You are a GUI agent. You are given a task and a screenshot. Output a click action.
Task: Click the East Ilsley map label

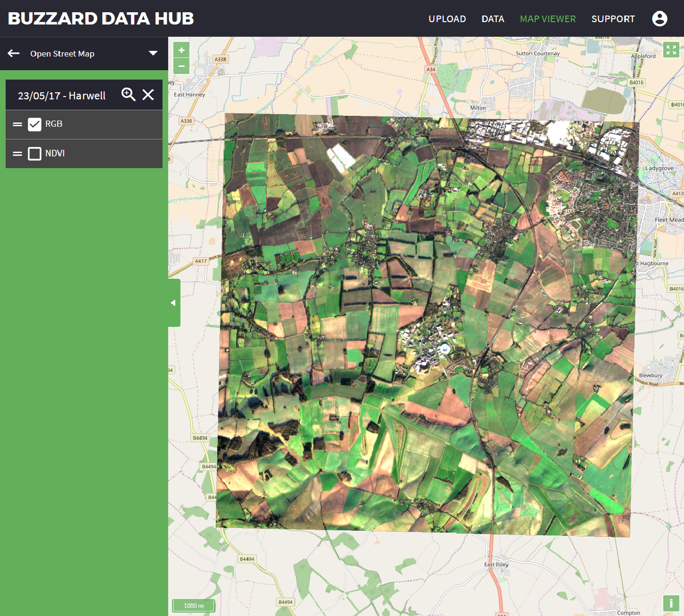[497, 564]
